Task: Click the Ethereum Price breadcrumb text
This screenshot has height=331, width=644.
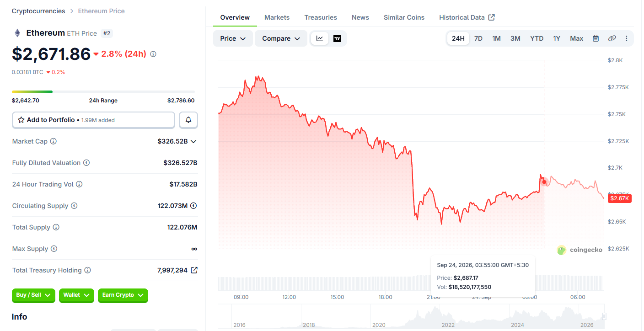Action: (x=102, y=11)
